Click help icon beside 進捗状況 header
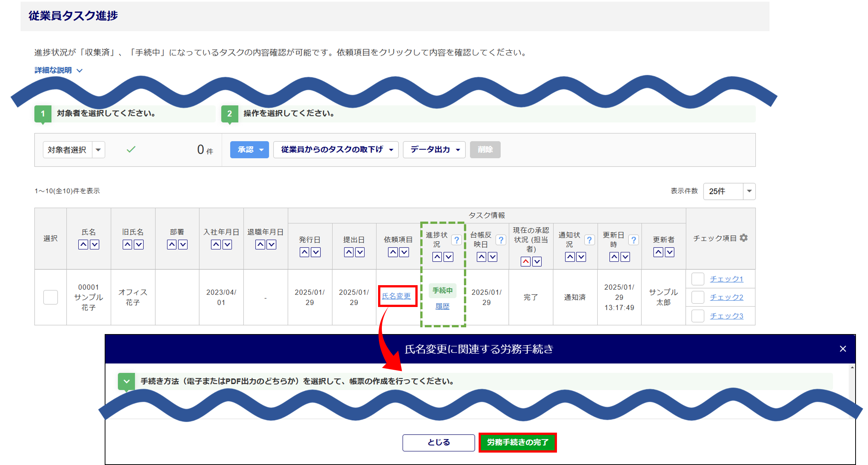 point(456,240)
